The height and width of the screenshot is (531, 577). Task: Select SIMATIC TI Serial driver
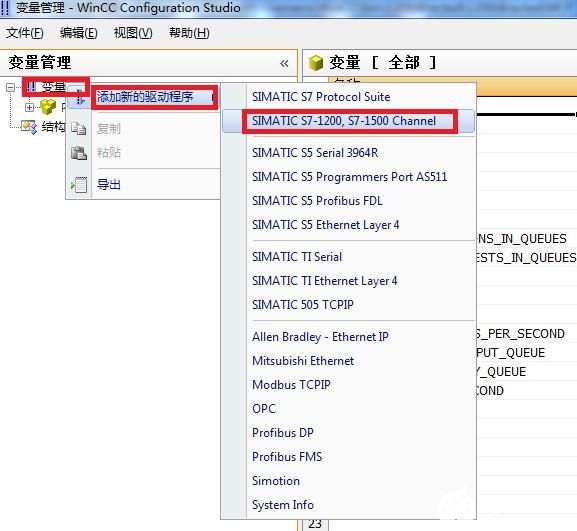[x=297, y=257]
